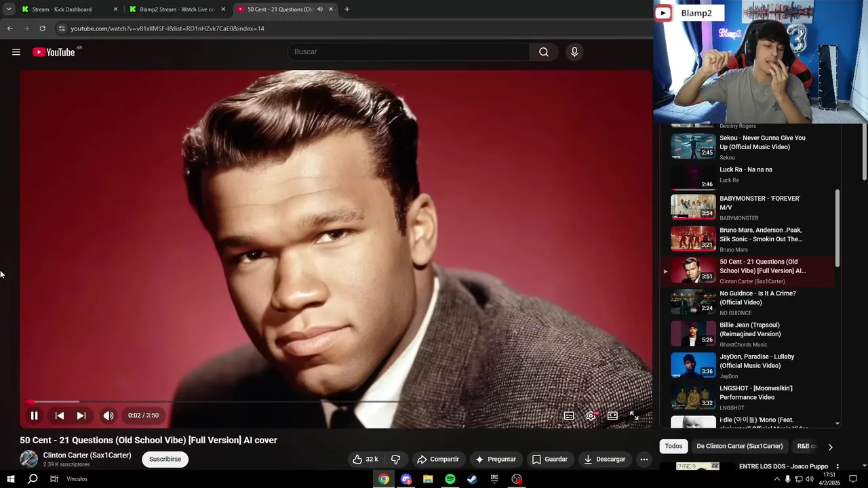Screen dimensions: 868x488
Task: Click the Compartir share button
Action: tap(438, 460)
